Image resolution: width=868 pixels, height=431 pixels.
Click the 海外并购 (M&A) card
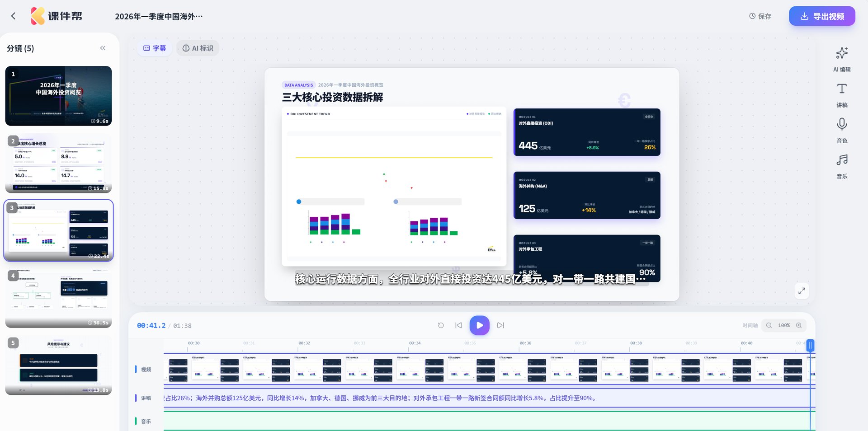pyautogui.click(x=587, y=195)
